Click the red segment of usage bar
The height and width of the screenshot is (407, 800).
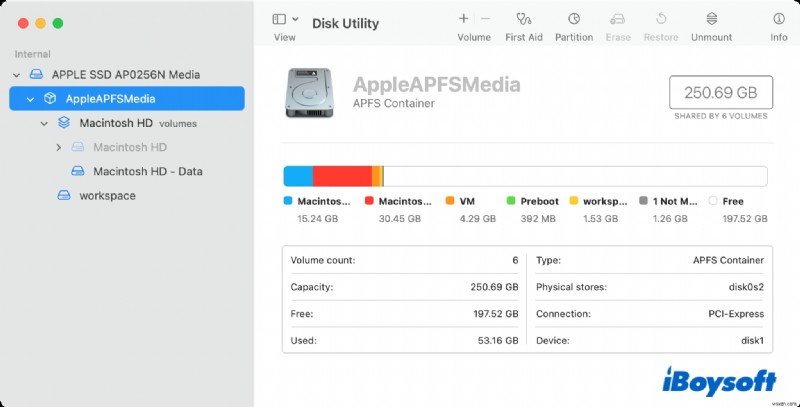click(342, 176)
